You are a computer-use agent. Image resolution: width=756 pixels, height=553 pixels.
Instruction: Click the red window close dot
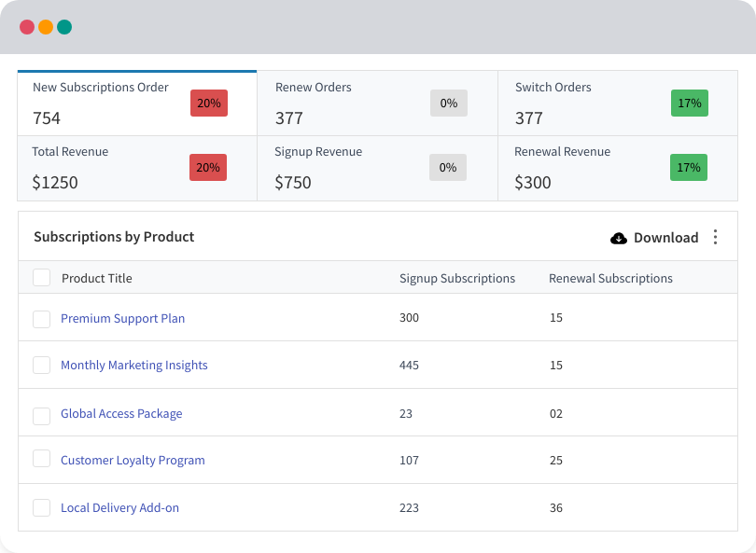(27, 27)
